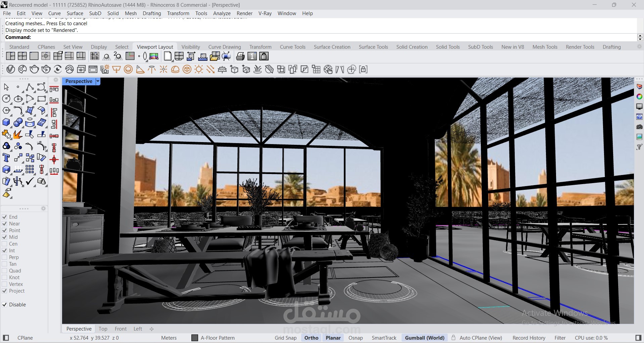This screenshot has width=644, height=343.
Task: Click the CPU use readout
Action: coord(591,338)
